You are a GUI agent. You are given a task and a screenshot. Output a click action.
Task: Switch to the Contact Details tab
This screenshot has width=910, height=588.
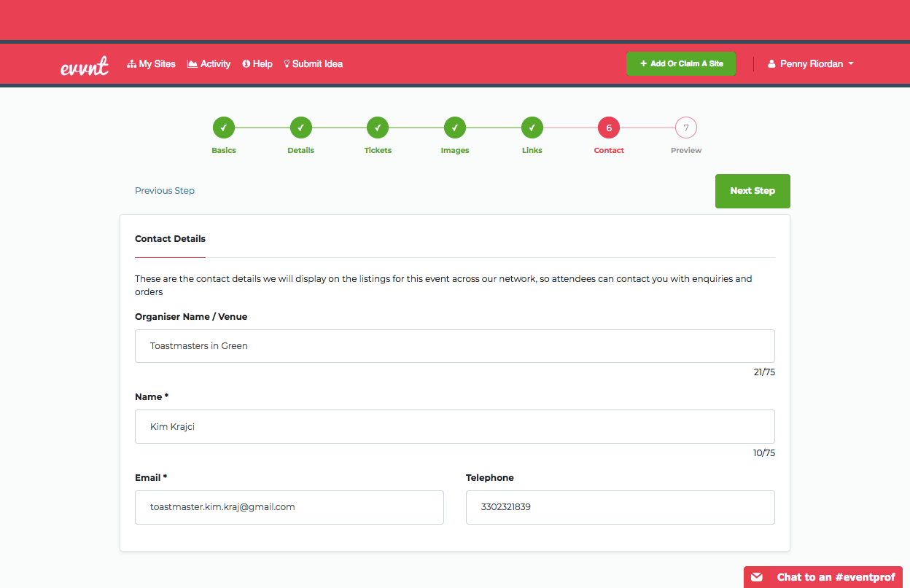coord(171,239)
